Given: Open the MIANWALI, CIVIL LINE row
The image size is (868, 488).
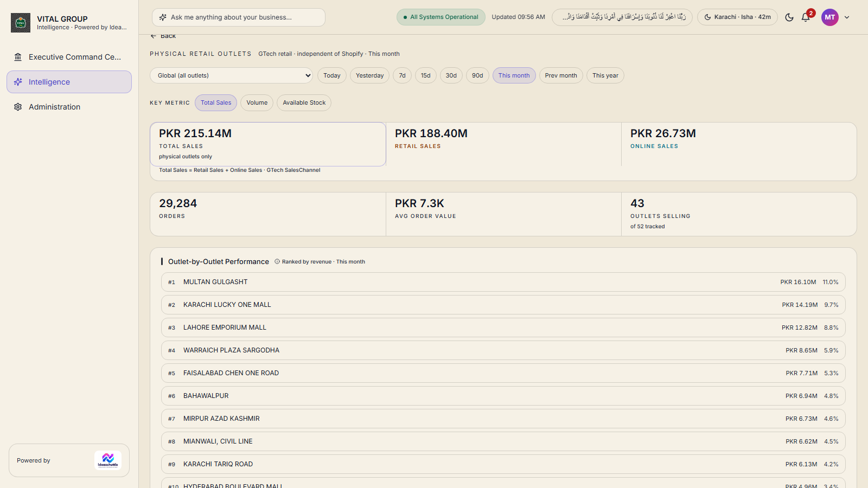Looking at the screenshot, I should click(503, 441).
